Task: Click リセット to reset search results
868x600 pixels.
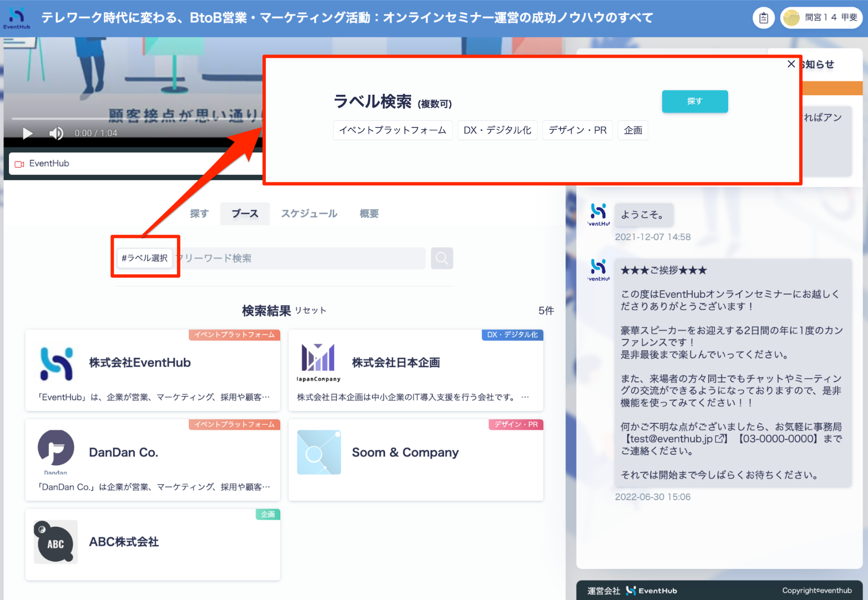Action: (x=310, y=311)
